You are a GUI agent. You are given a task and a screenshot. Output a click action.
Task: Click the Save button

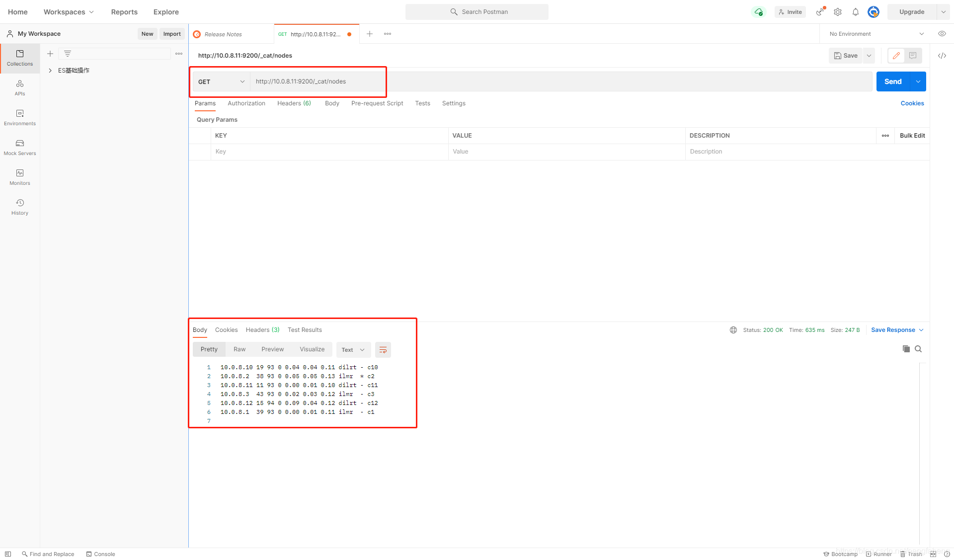846,56
